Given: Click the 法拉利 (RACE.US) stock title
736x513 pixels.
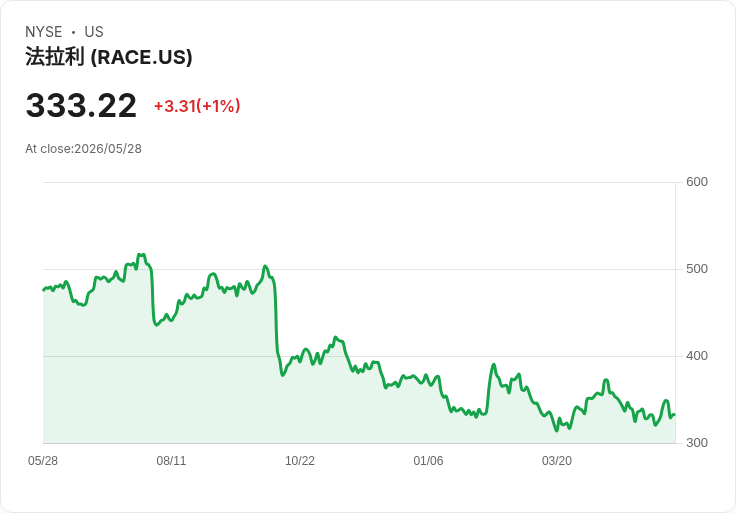Looking at the screenshot, I should coord(108,57).
